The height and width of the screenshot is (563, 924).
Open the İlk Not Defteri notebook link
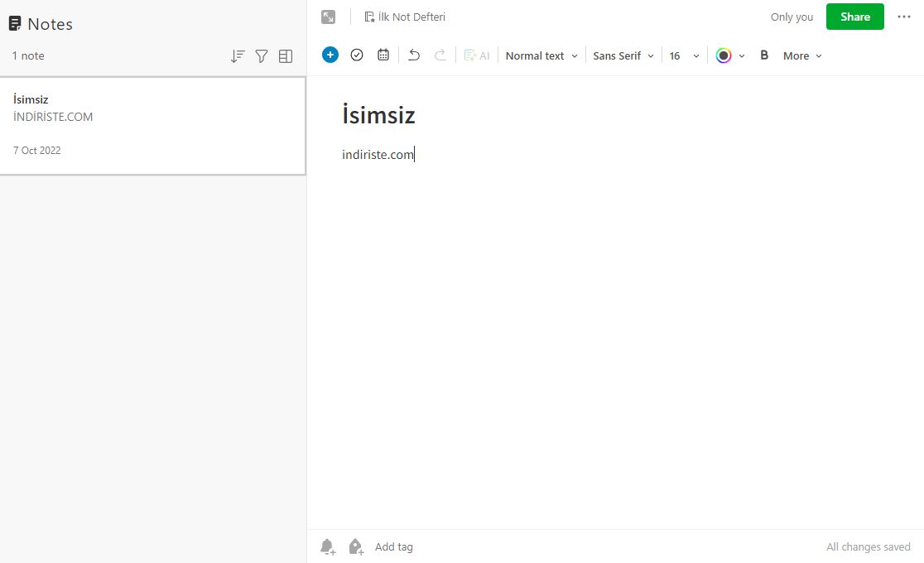tap(405, 17)
